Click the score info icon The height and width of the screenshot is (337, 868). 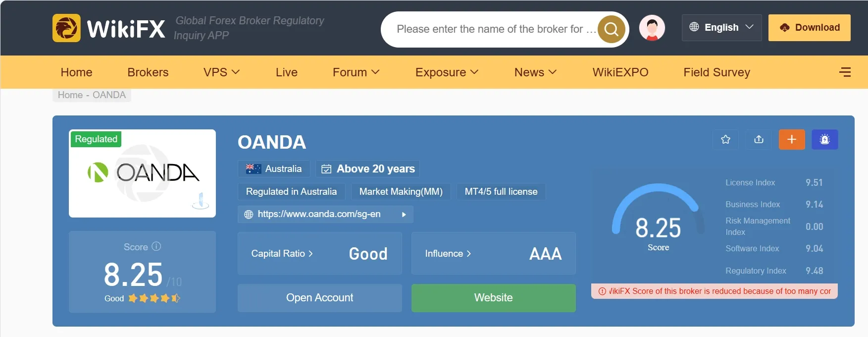(156, 246)
